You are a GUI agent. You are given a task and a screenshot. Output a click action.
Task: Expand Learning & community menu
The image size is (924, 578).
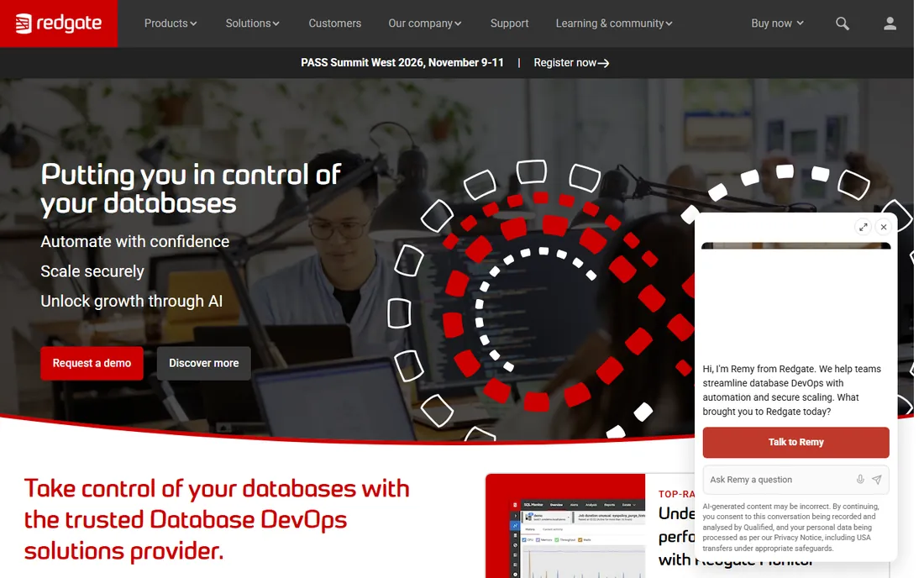613,24
